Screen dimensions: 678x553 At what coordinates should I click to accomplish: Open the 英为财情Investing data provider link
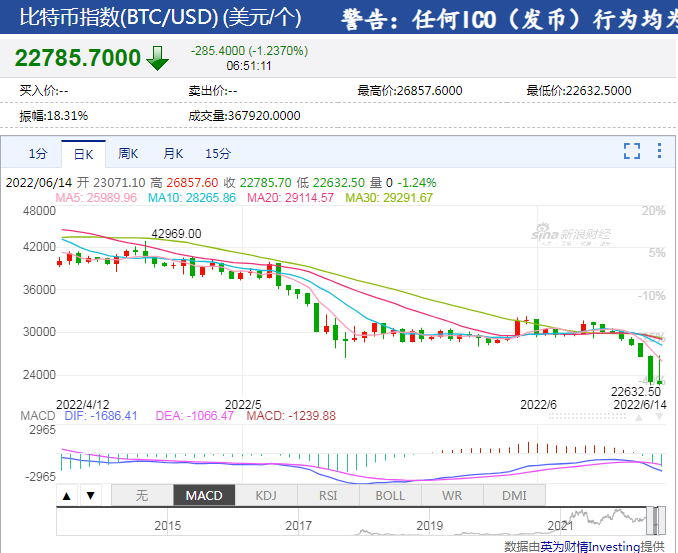[x=589, y=547]
